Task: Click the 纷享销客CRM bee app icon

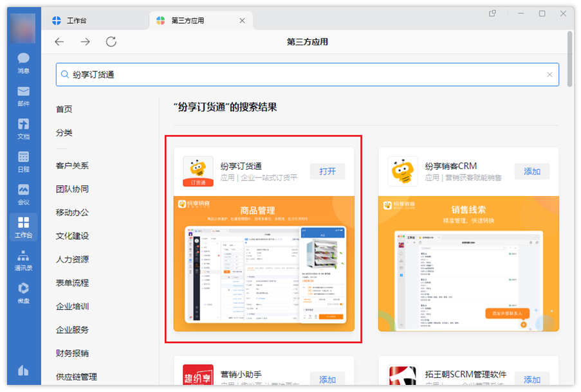Action: coord(403,172)
